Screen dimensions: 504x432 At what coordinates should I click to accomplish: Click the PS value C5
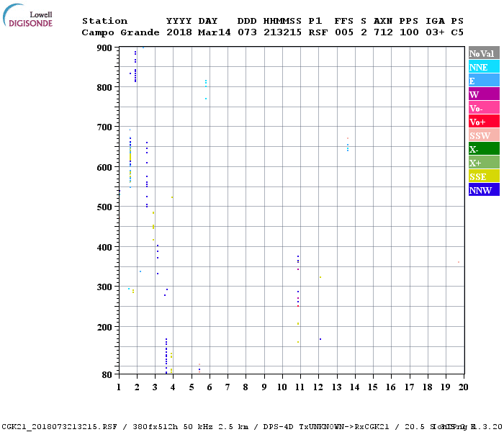pos(457,32)
